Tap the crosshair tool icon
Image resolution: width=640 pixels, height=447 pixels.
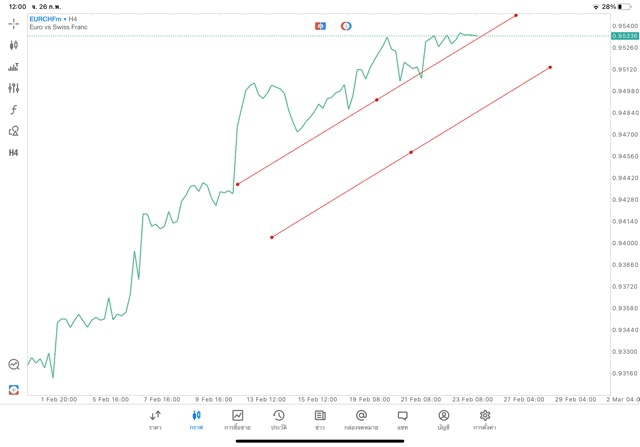13,23
